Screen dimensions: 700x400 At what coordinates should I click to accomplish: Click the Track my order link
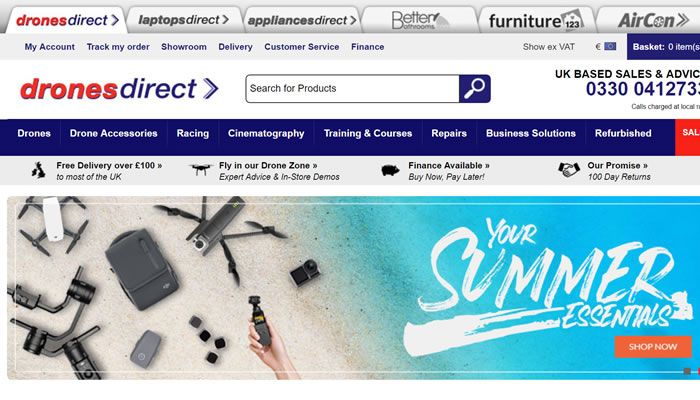[118, 46]
